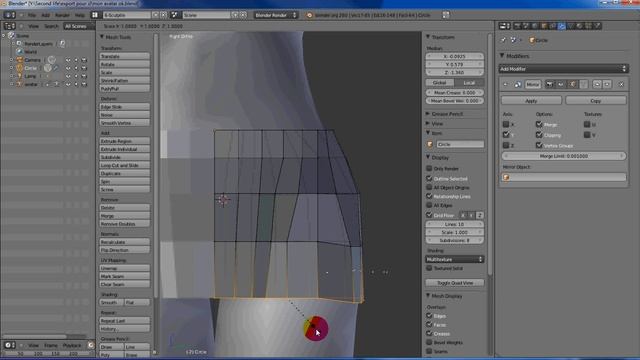
Task: Uncheck the Clipping option
Action: click(539, 134)
